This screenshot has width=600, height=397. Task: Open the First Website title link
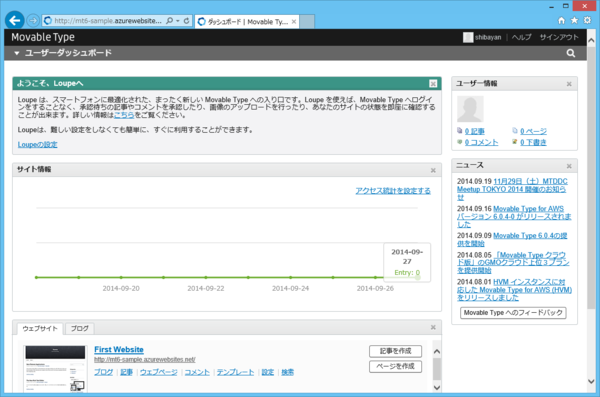coord(119,350)
